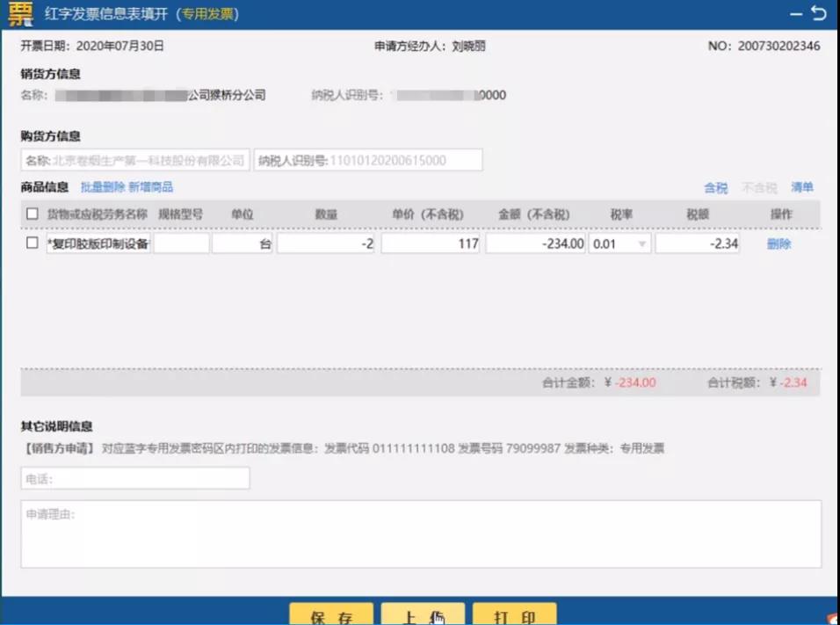Click the 合计金额 value -234.00

click(634, 382)
